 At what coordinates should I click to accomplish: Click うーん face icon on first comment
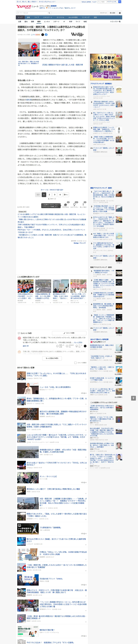tap(77, 346)
